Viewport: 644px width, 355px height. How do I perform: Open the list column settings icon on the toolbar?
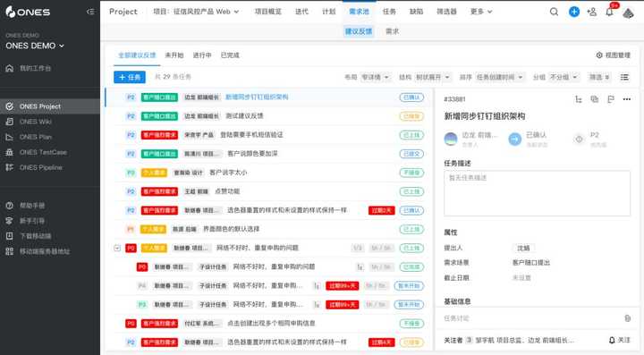624,77
